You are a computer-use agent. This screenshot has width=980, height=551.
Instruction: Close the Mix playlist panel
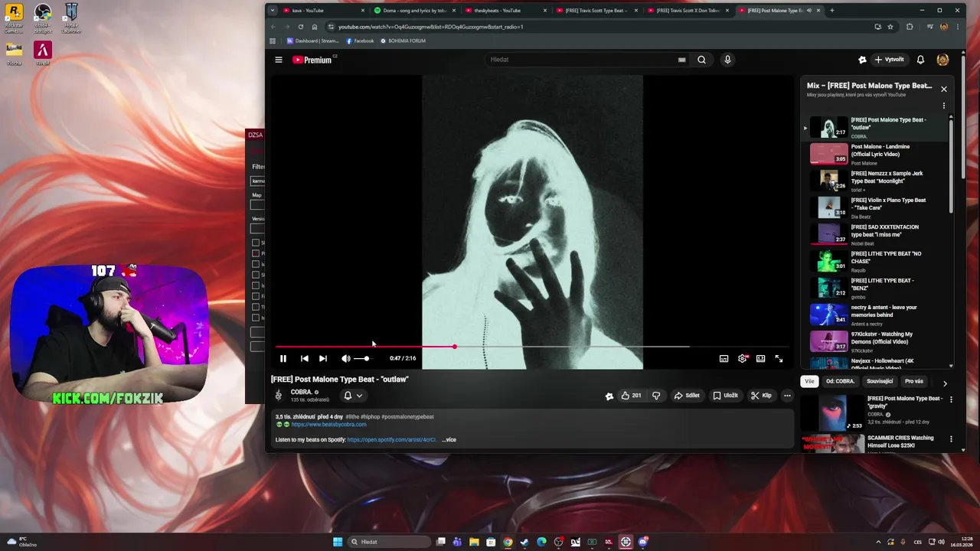click(x=944, y=89)
